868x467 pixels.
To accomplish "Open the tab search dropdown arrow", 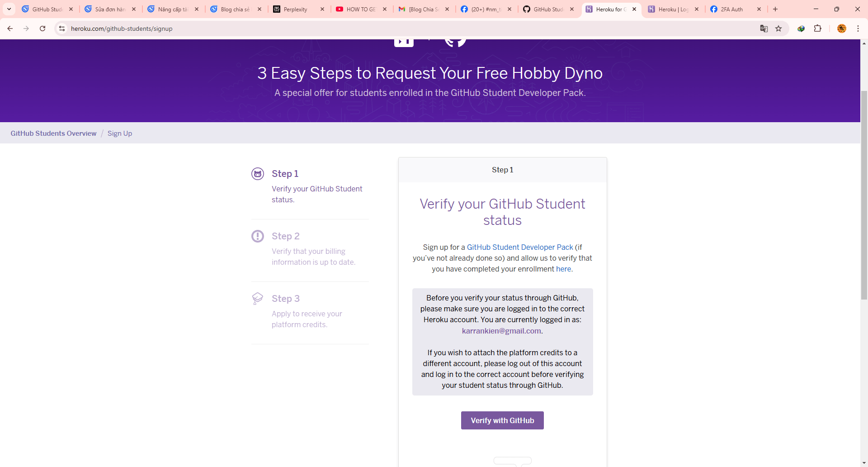I will (9, 9).
